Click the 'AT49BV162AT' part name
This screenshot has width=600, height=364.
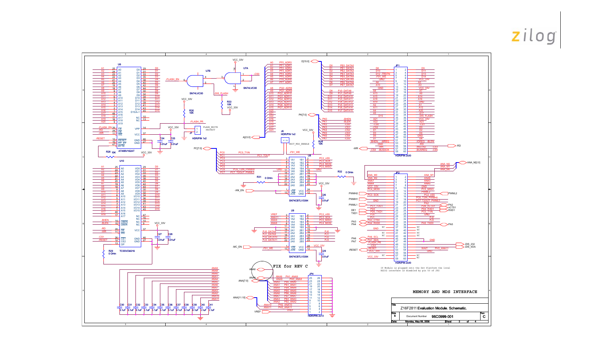click(x=126, y=151)
